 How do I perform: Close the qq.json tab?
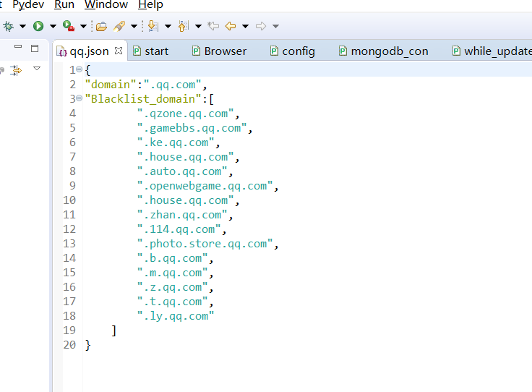coord(119,51)
